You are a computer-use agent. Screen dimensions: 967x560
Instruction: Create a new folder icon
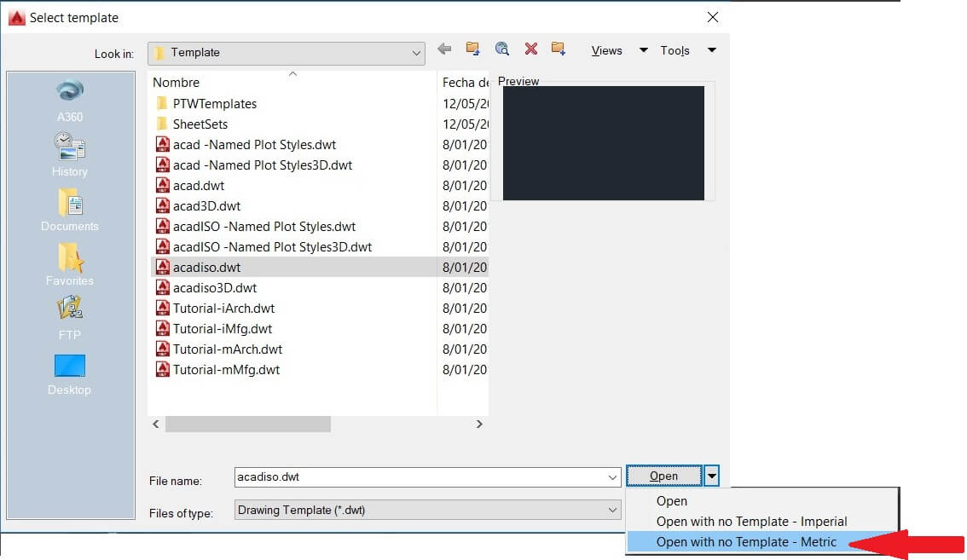(559, 49)
